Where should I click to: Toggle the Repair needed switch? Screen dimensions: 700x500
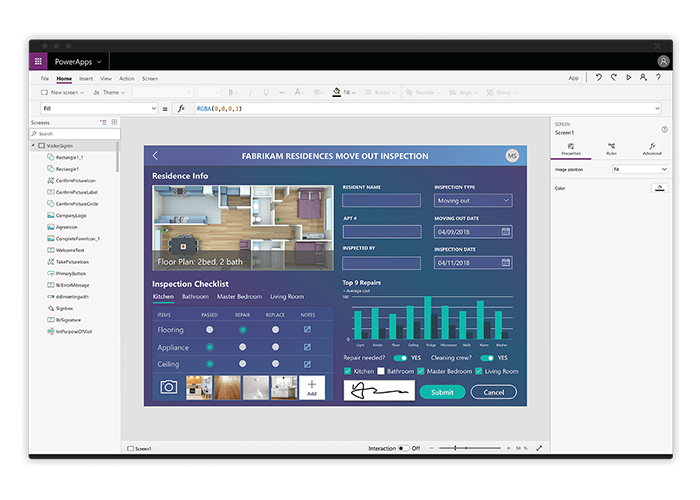tap(400, 357)
